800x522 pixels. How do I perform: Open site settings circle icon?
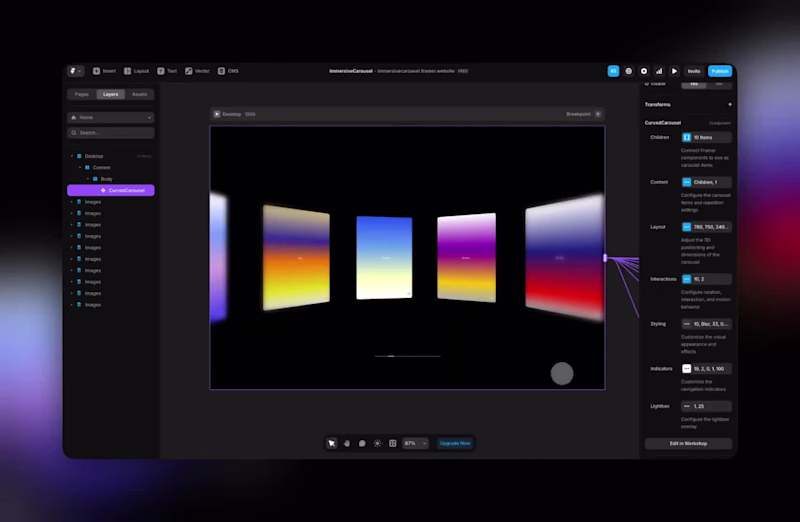(644, 71)
